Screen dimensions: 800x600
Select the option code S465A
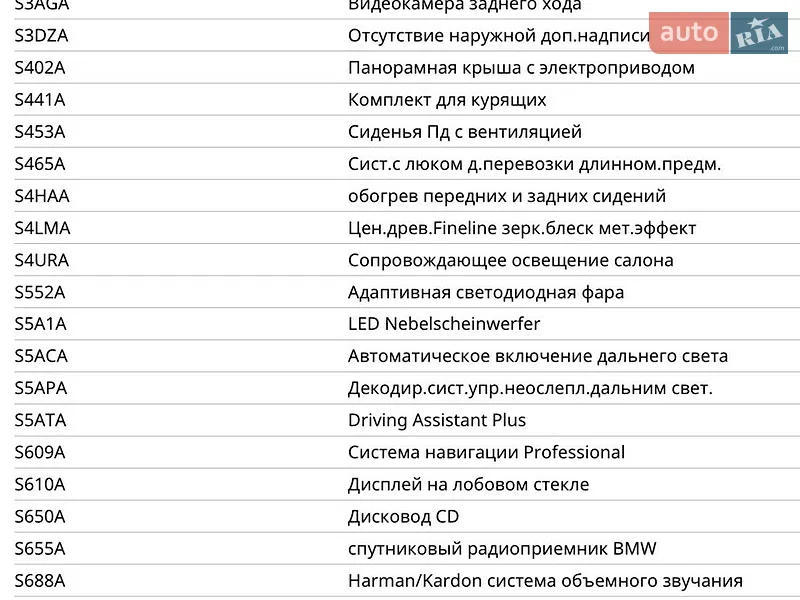(x=40, y=164)
